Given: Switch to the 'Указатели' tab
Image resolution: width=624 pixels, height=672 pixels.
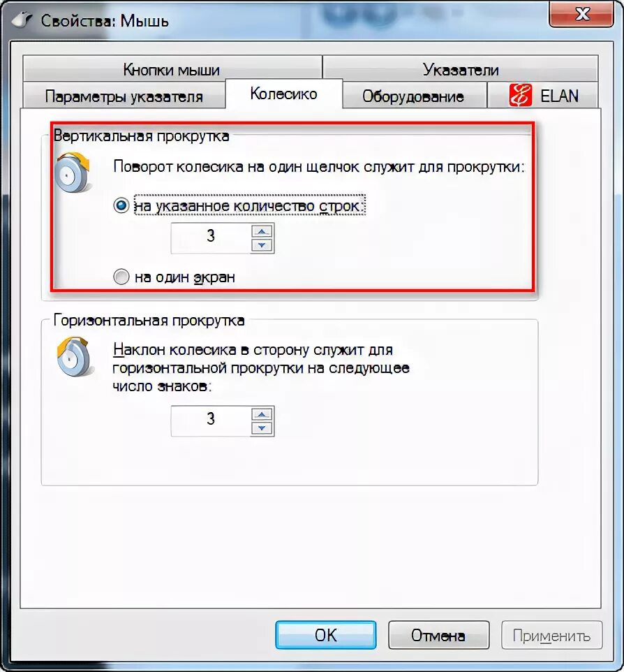Looking at the screenshot, I should click(461, 68).
